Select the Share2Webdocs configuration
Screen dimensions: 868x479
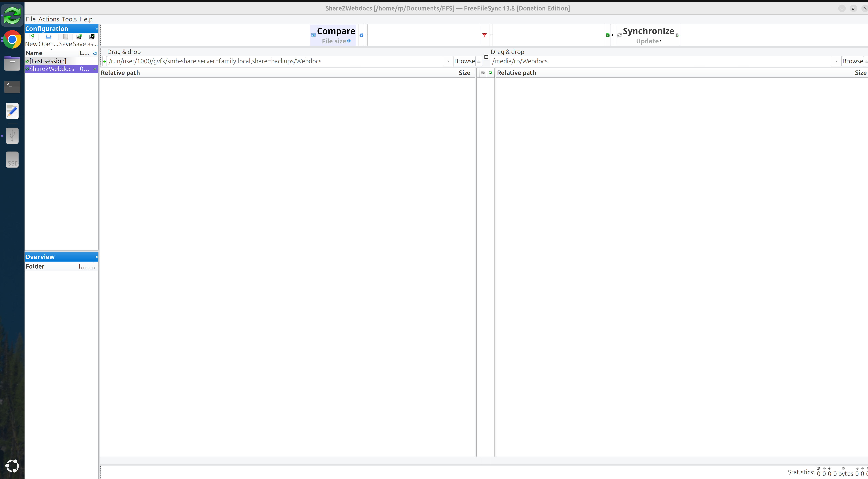[61, 69]
